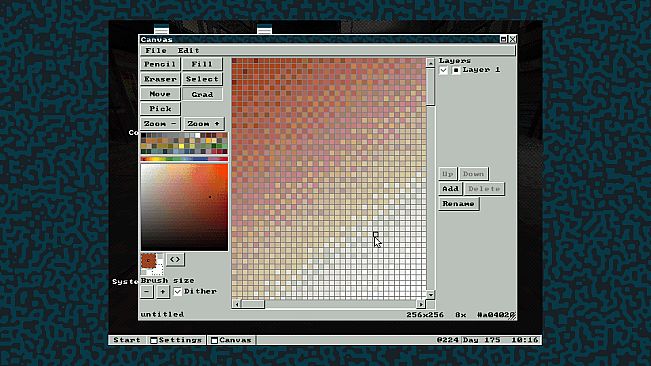
Task: Click the Zoom - button
Action: click(160, 124)
